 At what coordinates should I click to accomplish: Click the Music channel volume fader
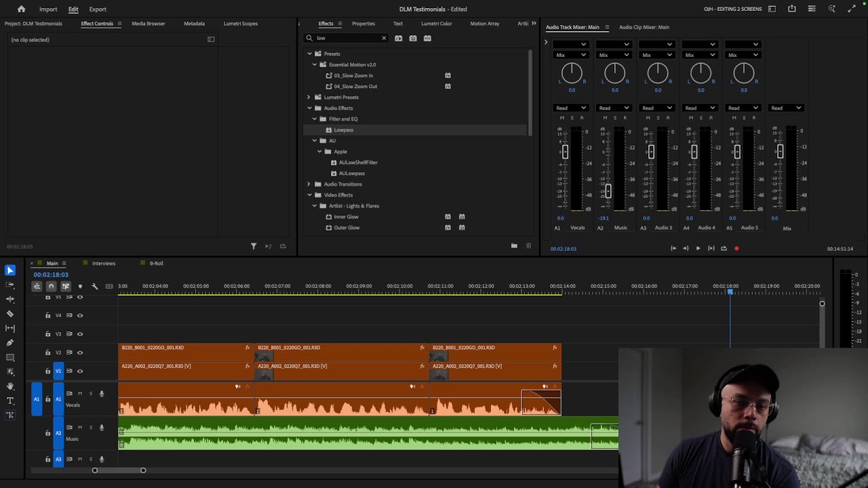[608, 191]
